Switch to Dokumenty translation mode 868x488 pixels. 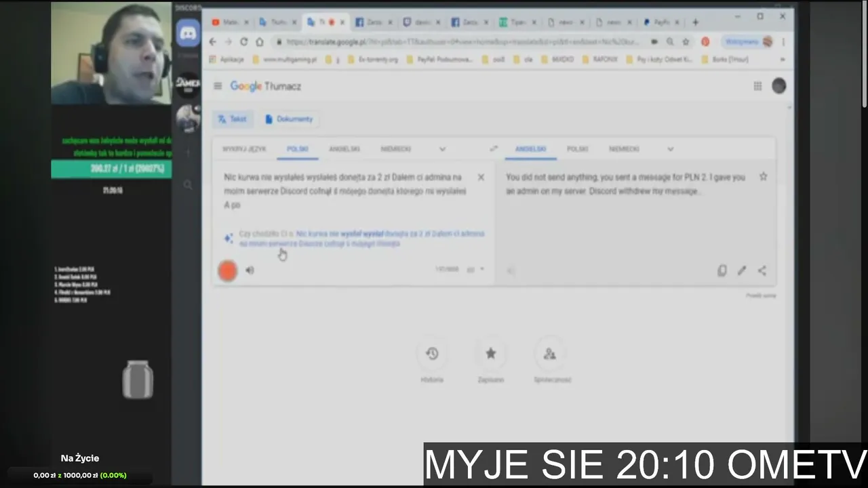(x=289, y=119)
